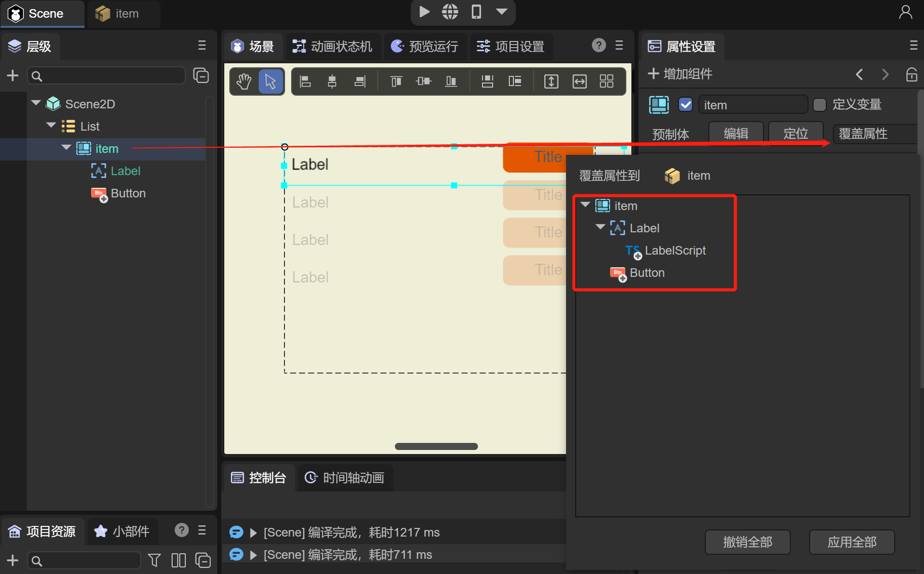Viewport: 924px width, 574px height.
Task: Click the 撤销全部 button
Action: (x=747, y=542)
